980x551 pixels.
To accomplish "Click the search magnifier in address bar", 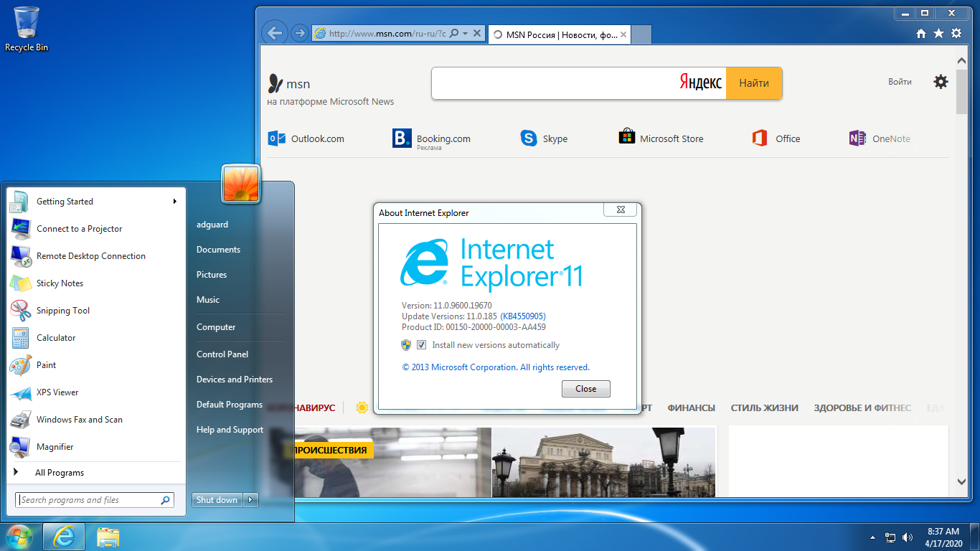I will [453, 34].
